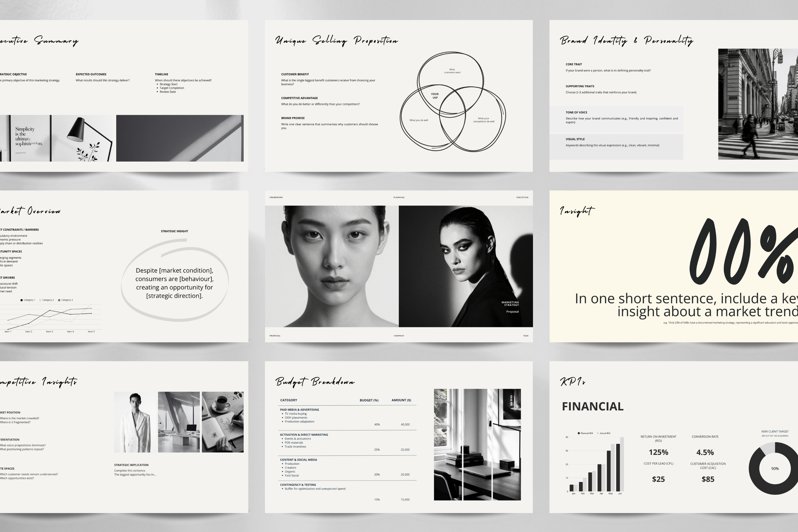Viewport: 798px width, 532px height.
Task: Click 'What your competitors do well' label
Action: pos(484,120)
